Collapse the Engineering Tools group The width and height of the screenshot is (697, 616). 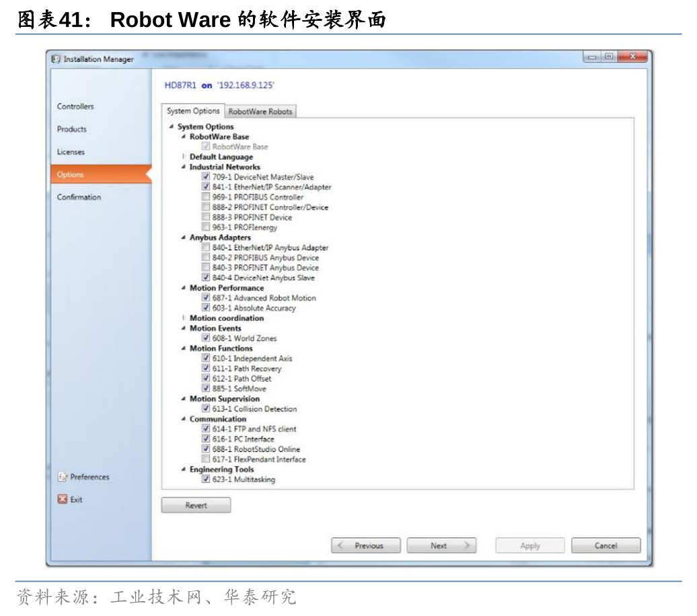coord(183,469)
